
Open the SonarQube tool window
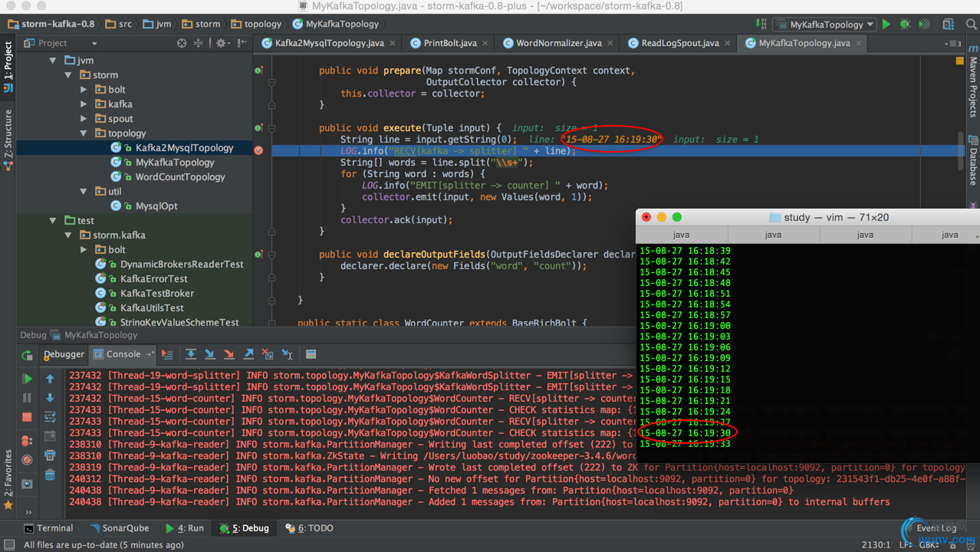click(x=119, y=528)
